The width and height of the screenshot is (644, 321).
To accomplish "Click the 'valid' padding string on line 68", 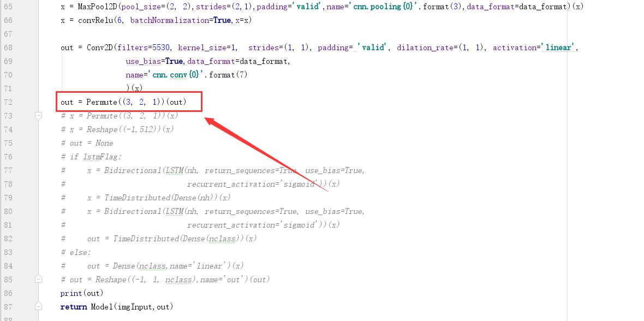I will pos(372,47).
